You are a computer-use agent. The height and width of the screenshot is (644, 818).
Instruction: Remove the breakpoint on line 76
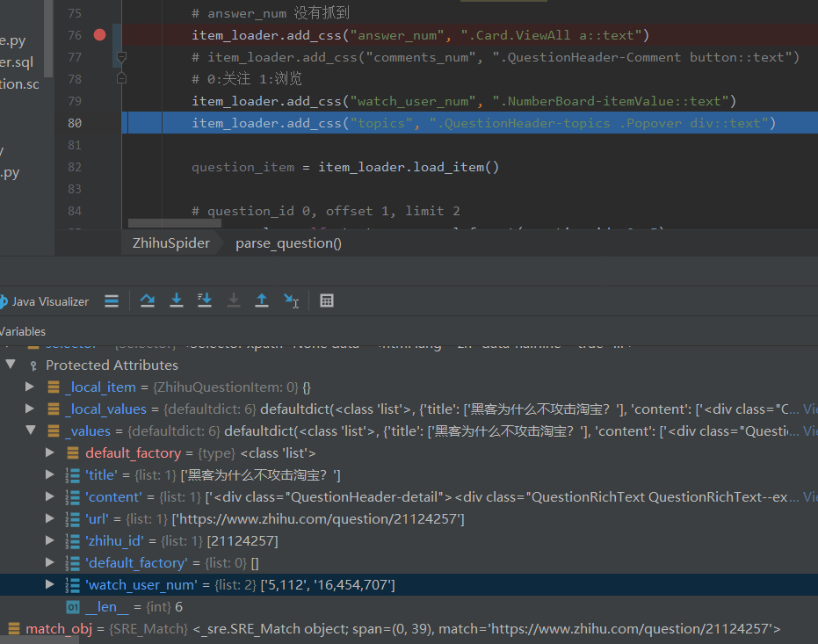[99, 35]
